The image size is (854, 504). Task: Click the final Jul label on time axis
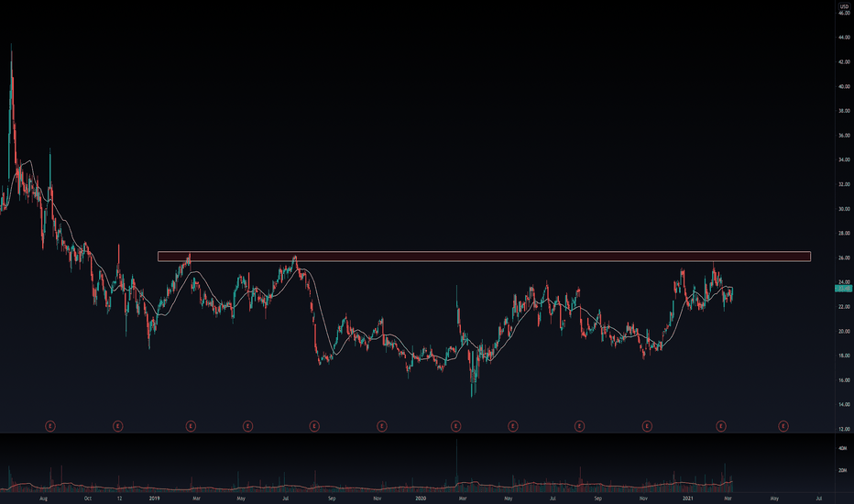pos(818,498)
